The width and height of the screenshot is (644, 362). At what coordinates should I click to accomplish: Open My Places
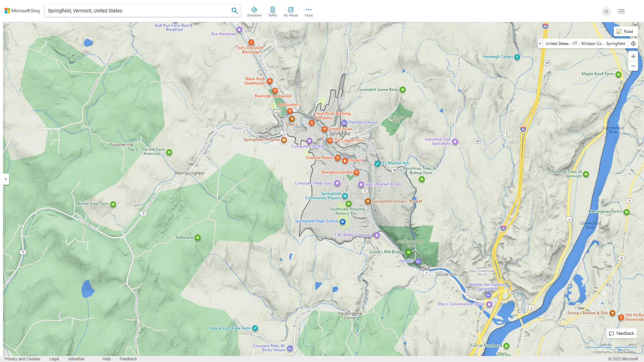click(290, 10)
